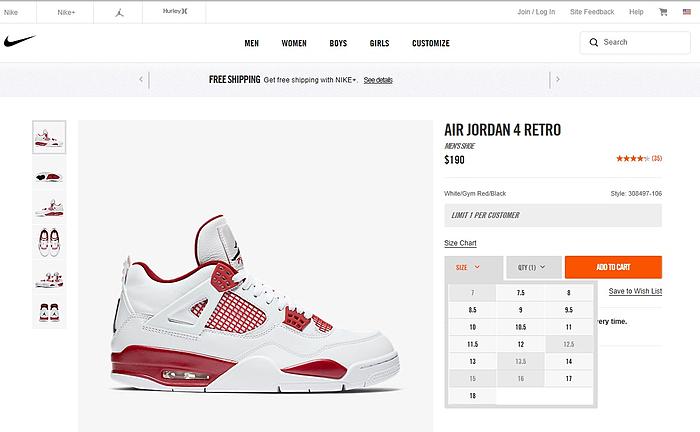Select shoe size 10.5
This screenshot has width=700, height=432.
click(521, 327)
